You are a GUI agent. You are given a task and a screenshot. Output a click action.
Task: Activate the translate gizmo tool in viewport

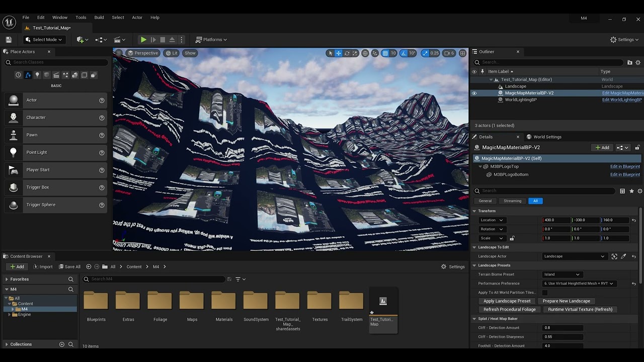pos(339,53)
